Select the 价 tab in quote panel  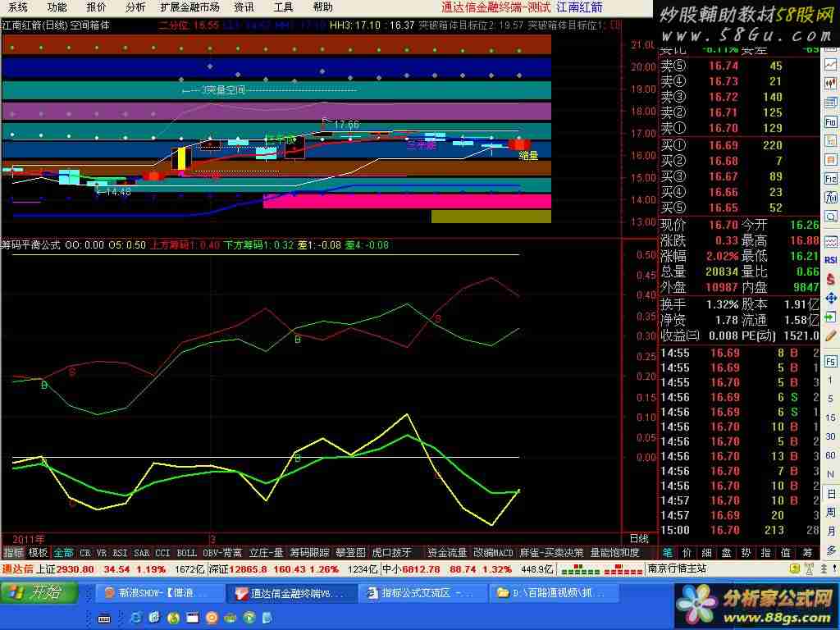pyautogui.click(x=687, y=552)
